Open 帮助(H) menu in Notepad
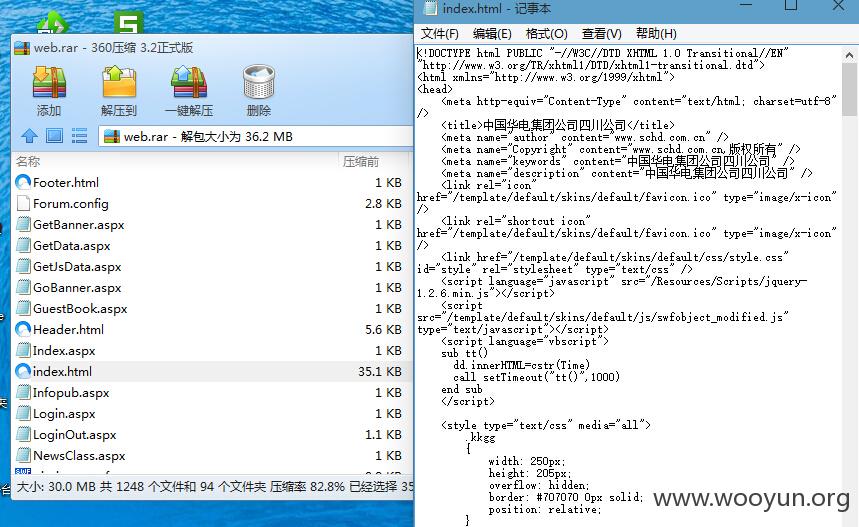Screen dimensions: 859x527 [x=656, y=34]
